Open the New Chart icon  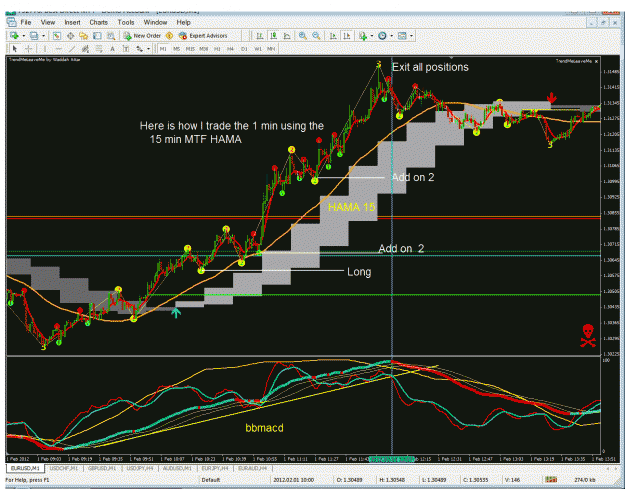click(14, 36)
